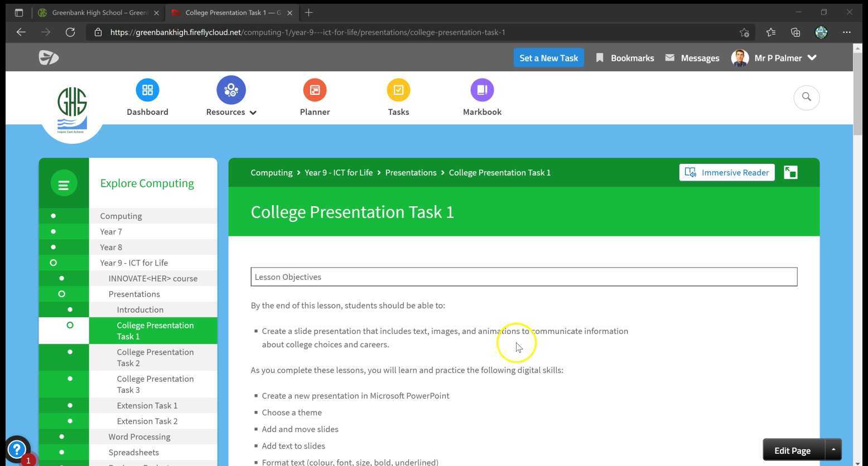868x466 pixels.
Task: Open a new browser tab
Action: pyautogui.click(x=308, y=12)
